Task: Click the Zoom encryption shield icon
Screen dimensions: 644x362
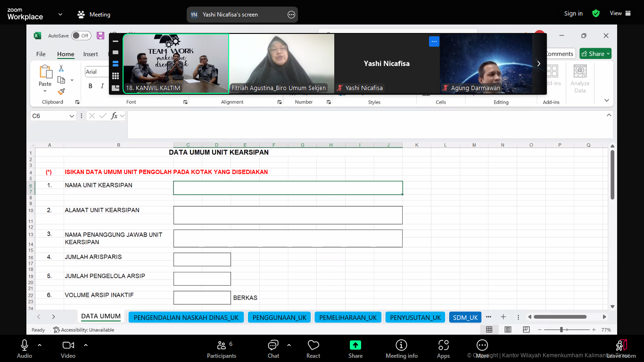Action: pos(596,13)
